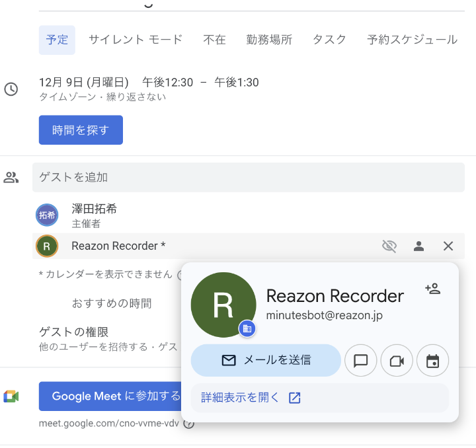The width and height of the screenshot is (476, 448).
Task: Click the organization badge on avatar
Action: pyautogui.click(x=247, y=328)
